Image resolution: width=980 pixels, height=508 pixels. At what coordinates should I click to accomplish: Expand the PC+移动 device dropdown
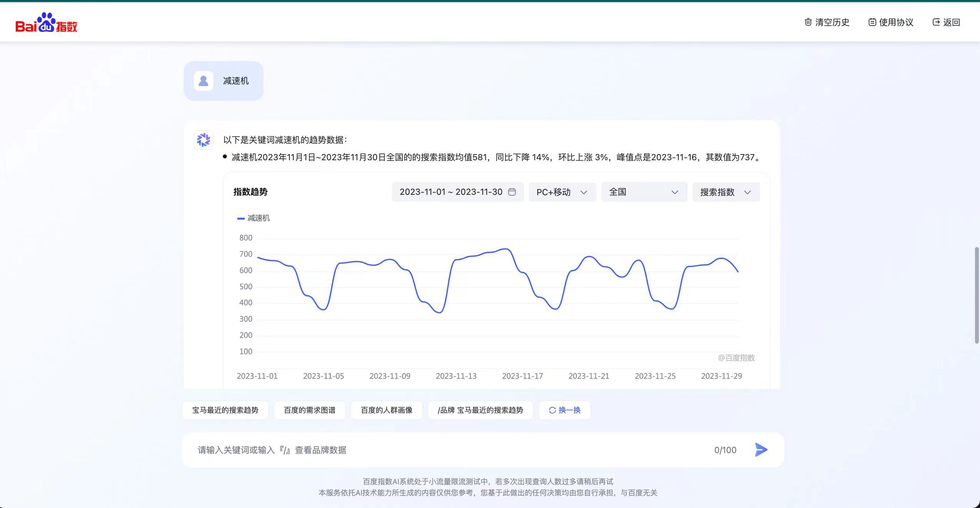click(x=562, y=192)
